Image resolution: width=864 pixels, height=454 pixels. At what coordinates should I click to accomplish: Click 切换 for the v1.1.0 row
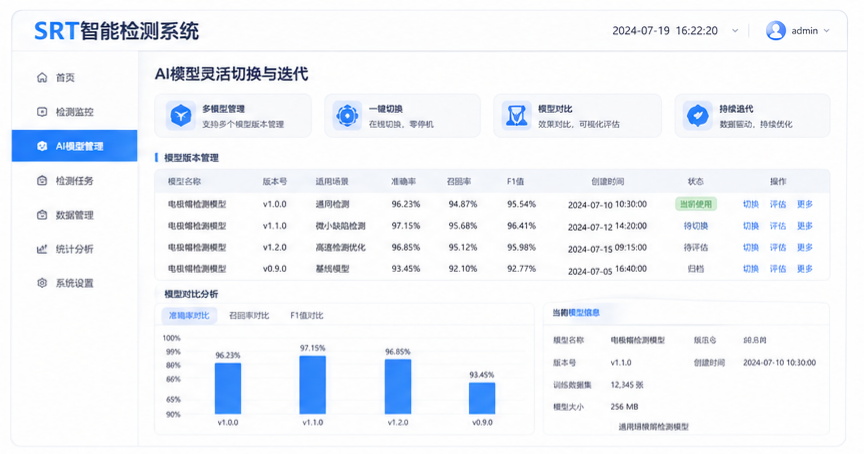pos(750,226)
